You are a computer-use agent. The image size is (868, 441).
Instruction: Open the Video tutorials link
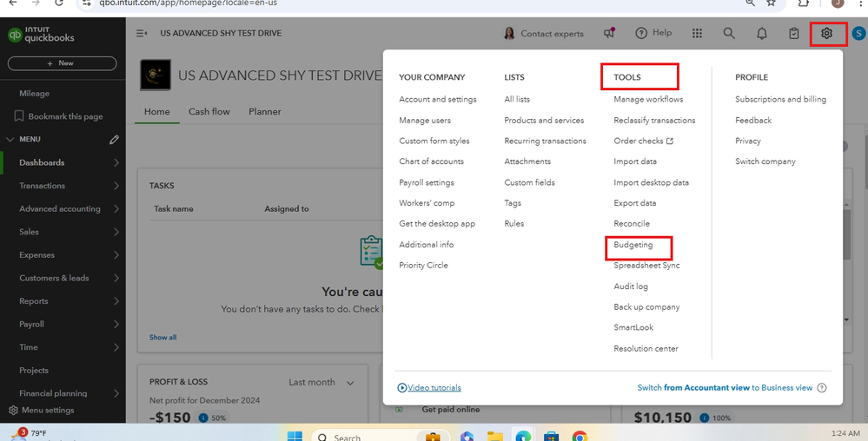point(434,388)
